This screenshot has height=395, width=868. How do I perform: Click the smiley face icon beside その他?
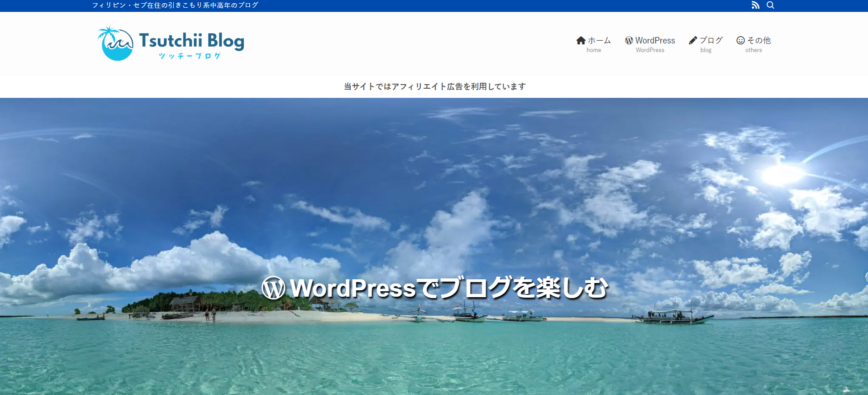coord(740,40)
